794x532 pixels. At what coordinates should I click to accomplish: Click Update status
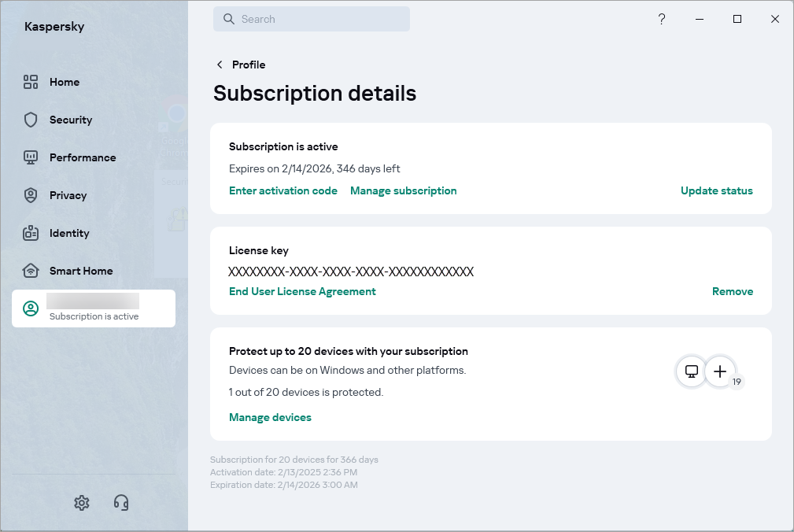(716, 190)
